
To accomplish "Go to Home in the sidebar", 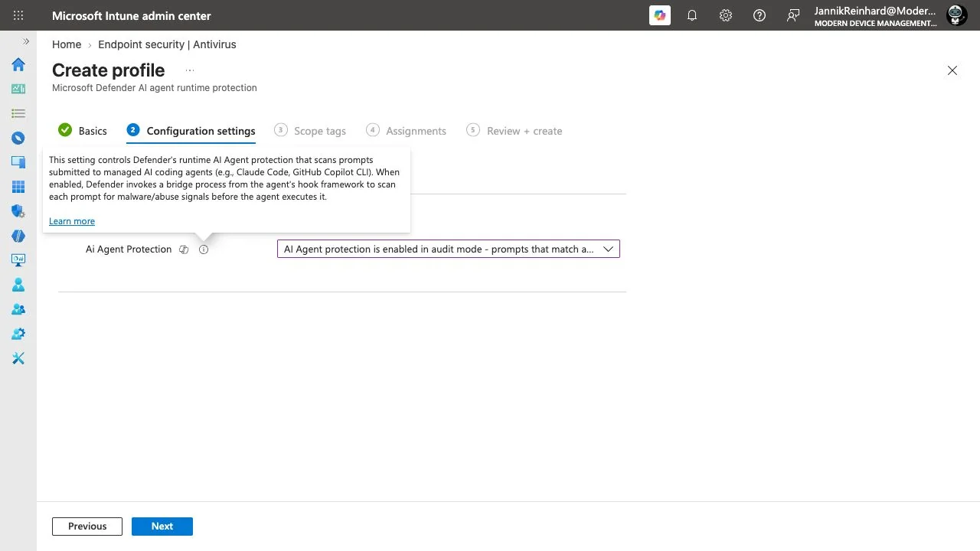I will pyautogui.click(x=18, y=64).
